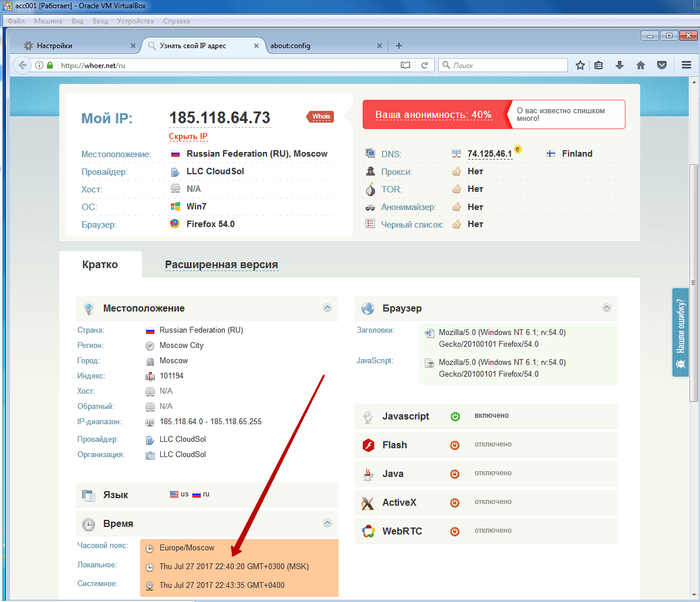Viewport: 700px width, 602px height.
Task: Close the Настройки tab
Action: [133, 46]
